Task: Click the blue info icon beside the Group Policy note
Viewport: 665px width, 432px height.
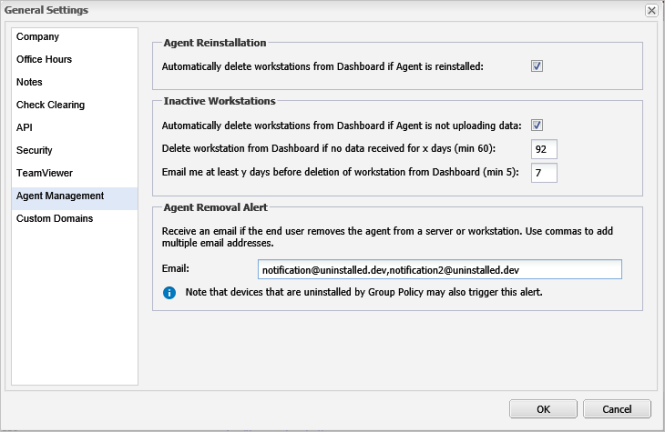Action: [x=169, y=293]
